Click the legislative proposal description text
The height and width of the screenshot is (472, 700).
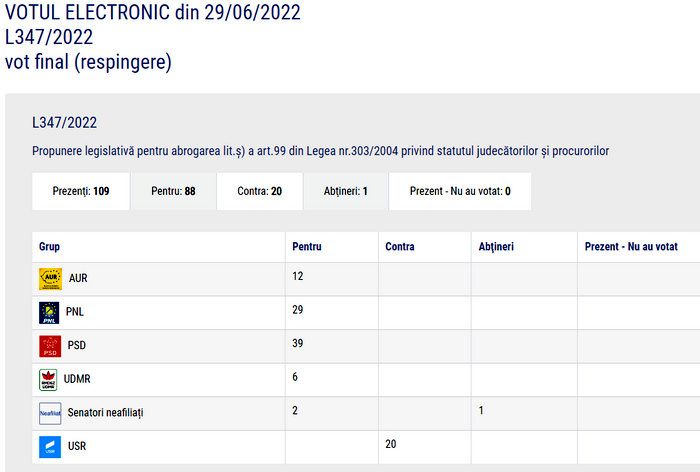pos(320,151)
